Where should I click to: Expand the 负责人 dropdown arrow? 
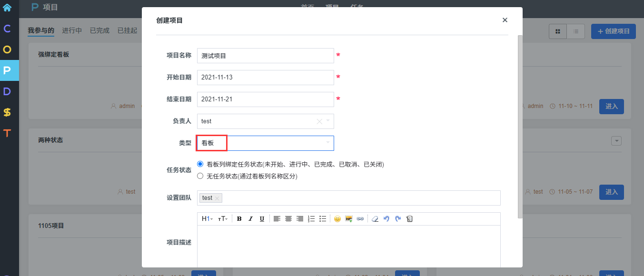tap(328, 121)
